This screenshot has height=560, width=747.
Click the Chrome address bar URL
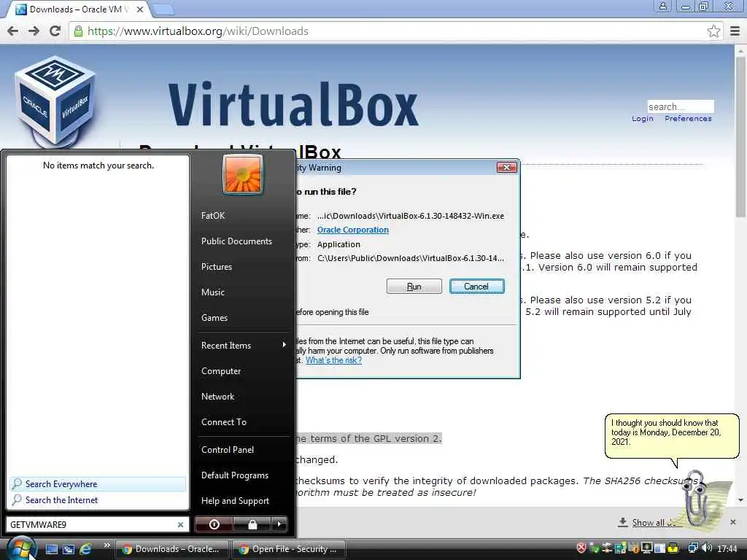(x=198, y=31)
